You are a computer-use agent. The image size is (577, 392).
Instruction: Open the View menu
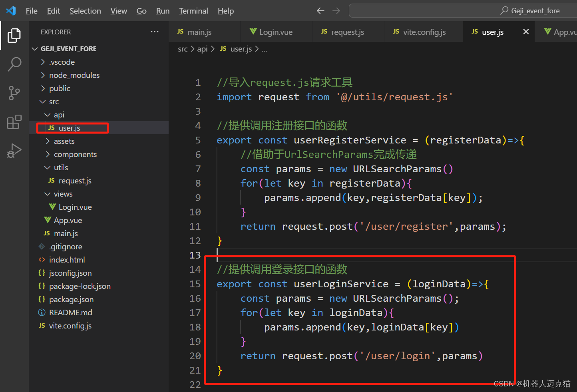(119, 11)
